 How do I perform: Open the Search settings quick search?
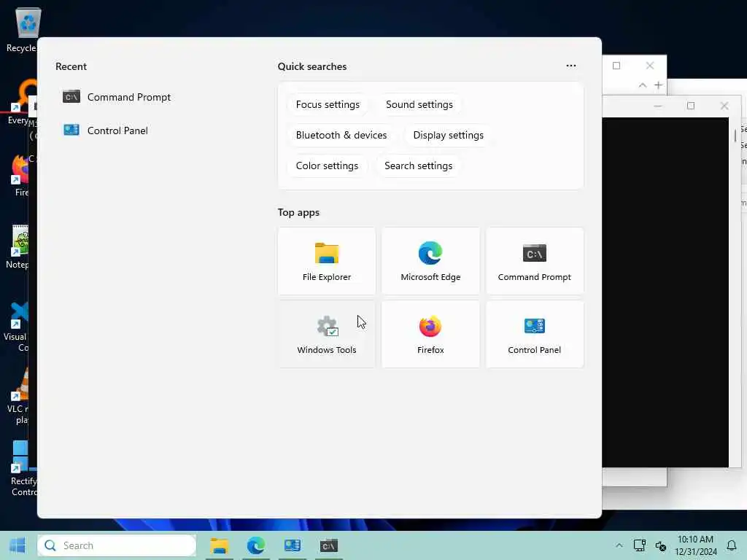coord(418,166)
